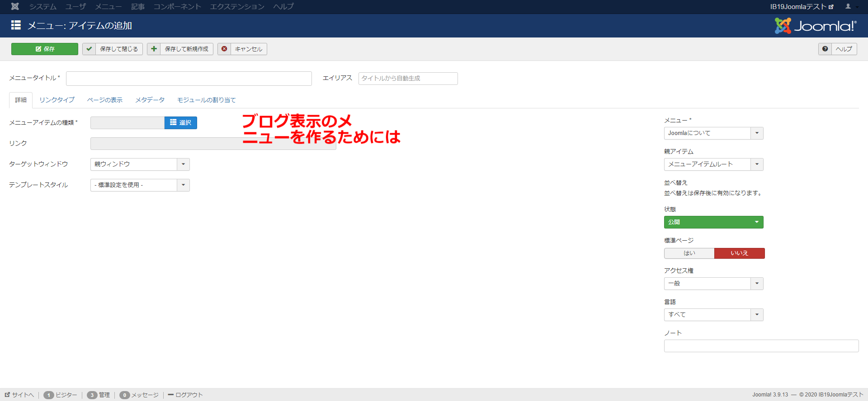This screenshot has width=868, height=401.
Task: Click the plus icon on 保存して新規作成
Action: coord(154,49)
